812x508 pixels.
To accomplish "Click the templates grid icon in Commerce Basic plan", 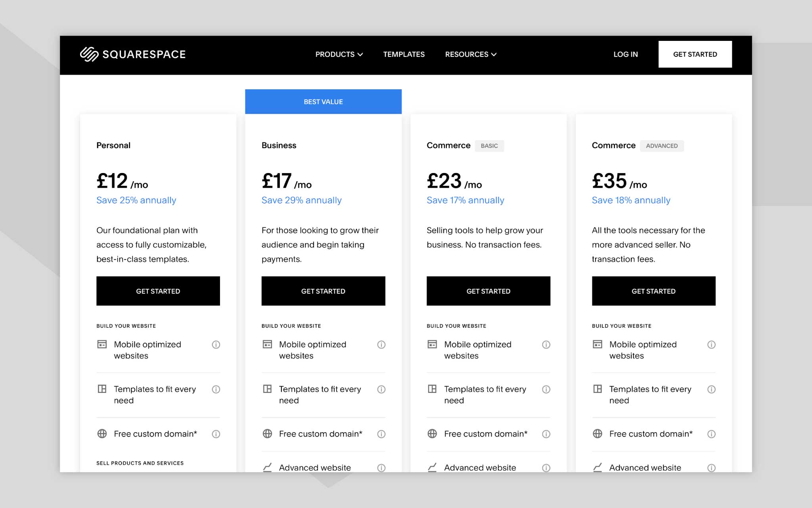I will point(432,389).
